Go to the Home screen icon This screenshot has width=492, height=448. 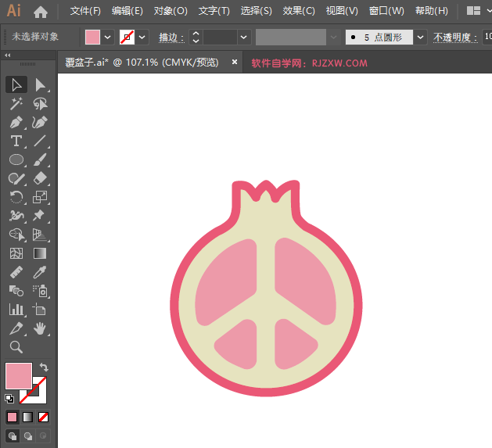coord(41,11)
